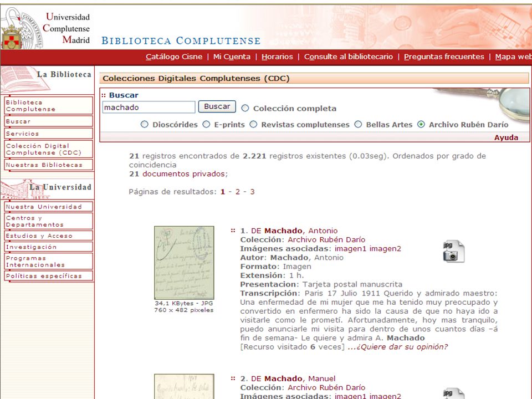Open Estudios y Acceso in sidebar
Image resolution: width=532 pixels, height=399 pixels.
click(x=49, y=236)
